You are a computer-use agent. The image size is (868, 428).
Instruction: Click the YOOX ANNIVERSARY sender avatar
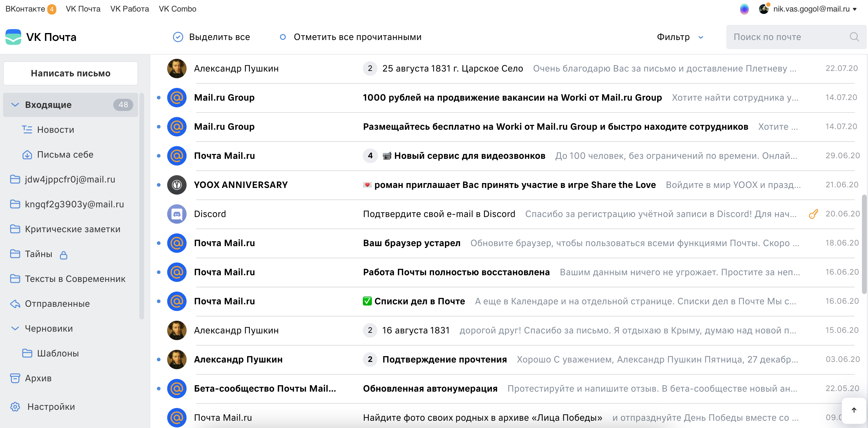[177, 185]
